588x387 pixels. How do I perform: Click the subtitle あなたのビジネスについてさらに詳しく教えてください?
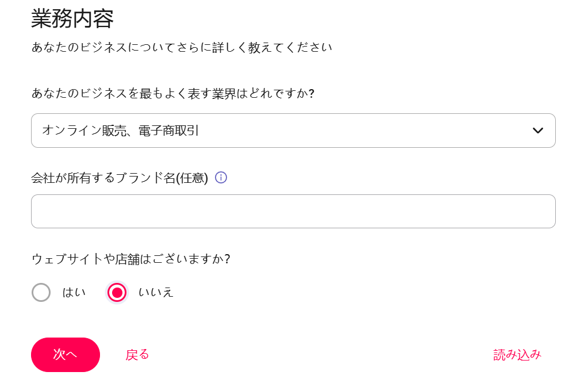point(182,47)
